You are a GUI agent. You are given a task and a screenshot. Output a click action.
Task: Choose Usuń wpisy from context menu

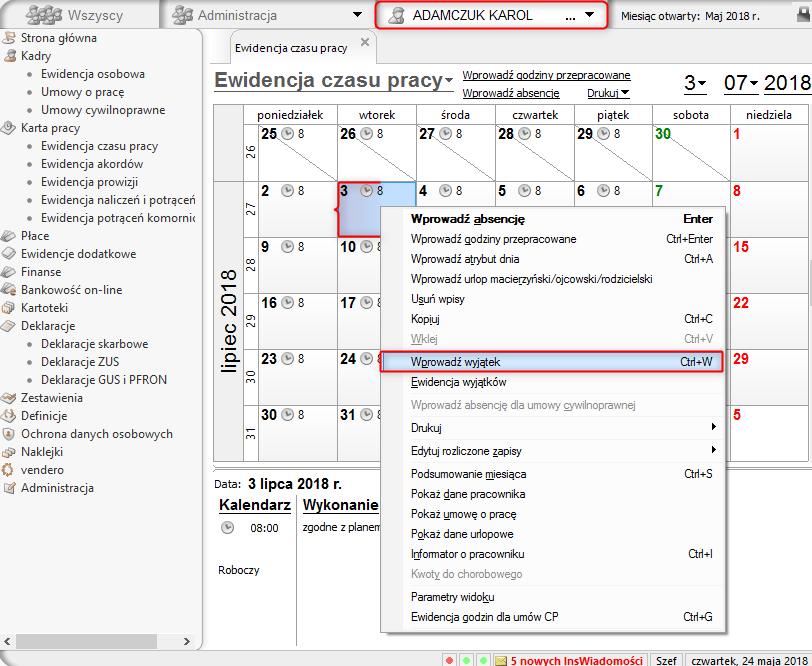click(x=552, y=299)
